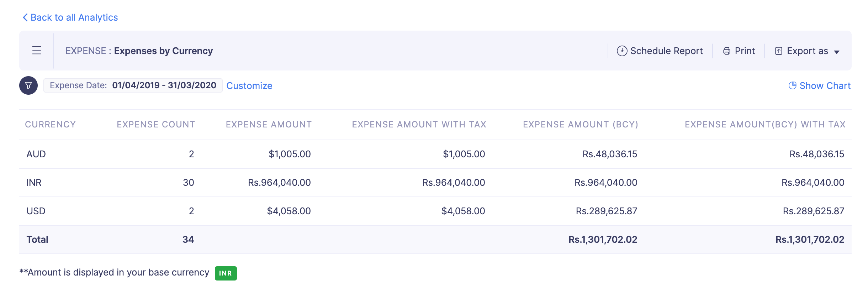Viewport: 868px width, 304px height.
Task: Click the back chevron arrow icon
Action: tap(25, 17)
